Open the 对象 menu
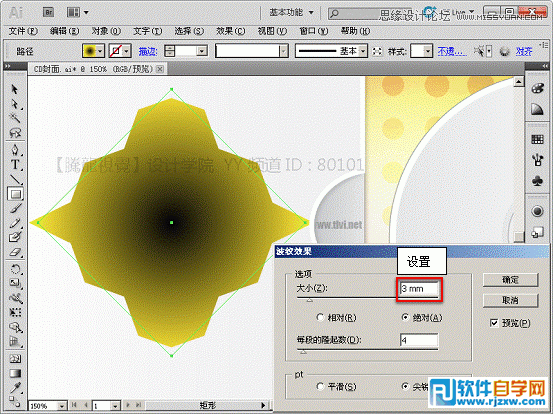The image size is (553, 414). pos(106,31)
